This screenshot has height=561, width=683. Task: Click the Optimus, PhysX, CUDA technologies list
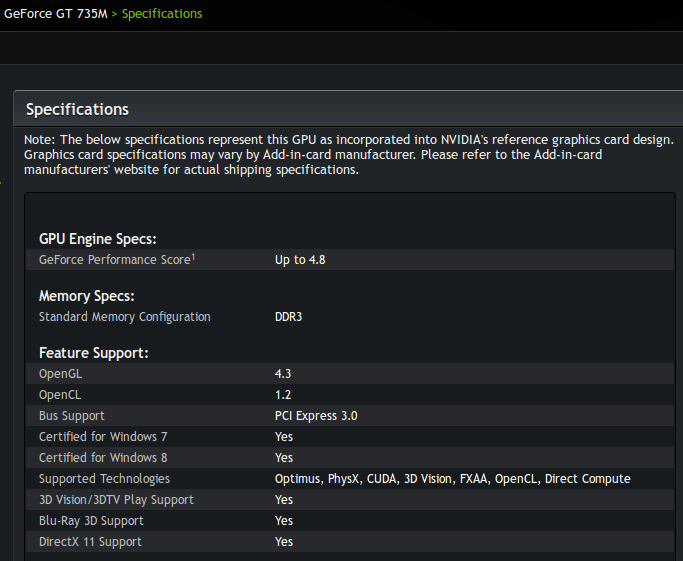pyautogui.click(x=453, y=479)
